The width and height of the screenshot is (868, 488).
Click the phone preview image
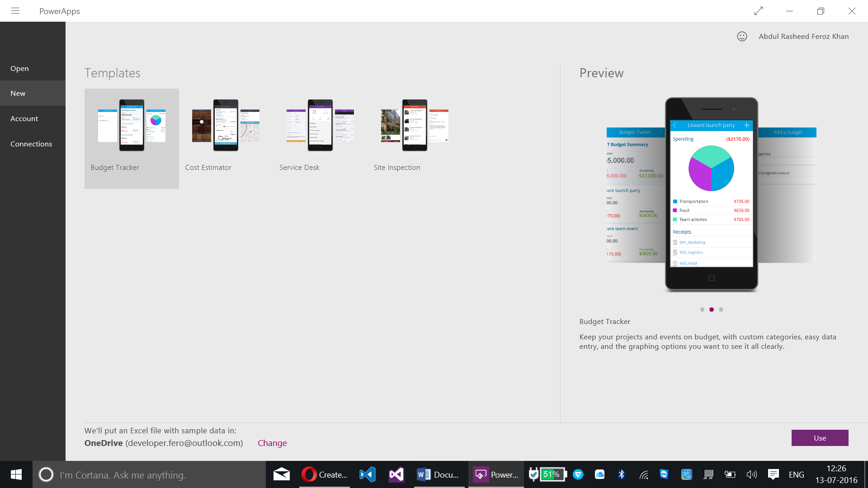coord(712,194)
